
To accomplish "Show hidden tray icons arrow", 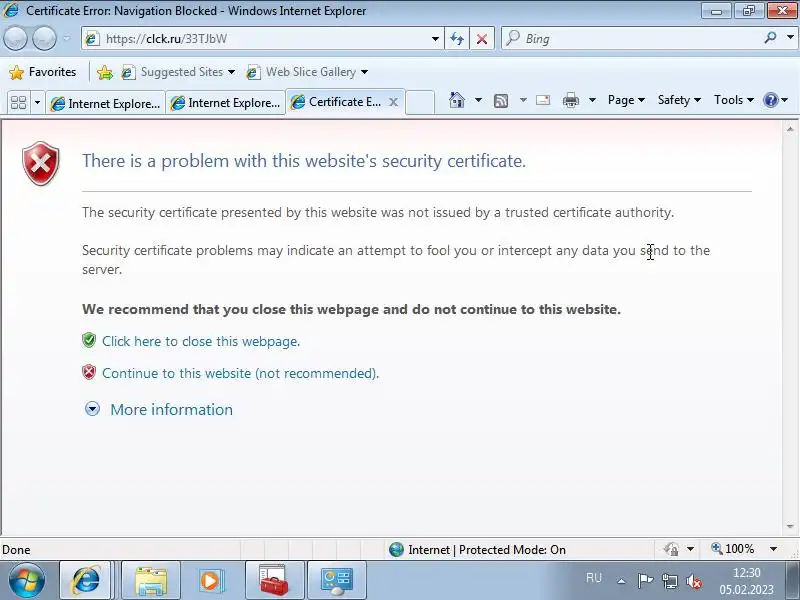I will coord(621,581).
